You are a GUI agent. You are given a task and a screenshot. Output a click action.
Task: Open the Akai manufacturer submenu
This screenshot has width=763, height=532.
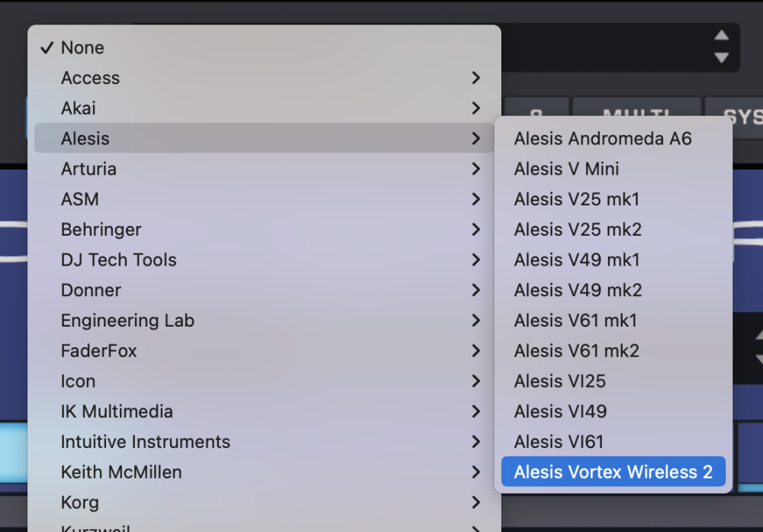[x=79, y=108]
